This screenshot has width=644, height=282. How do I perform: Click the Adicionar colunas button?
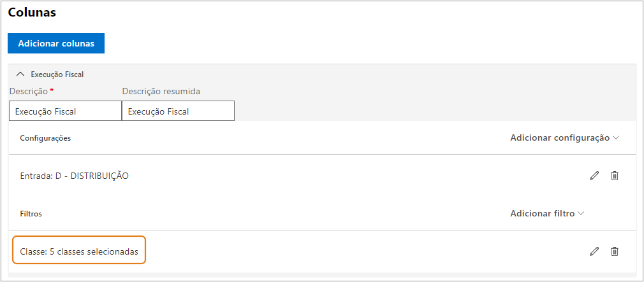(x=56, y=43)
